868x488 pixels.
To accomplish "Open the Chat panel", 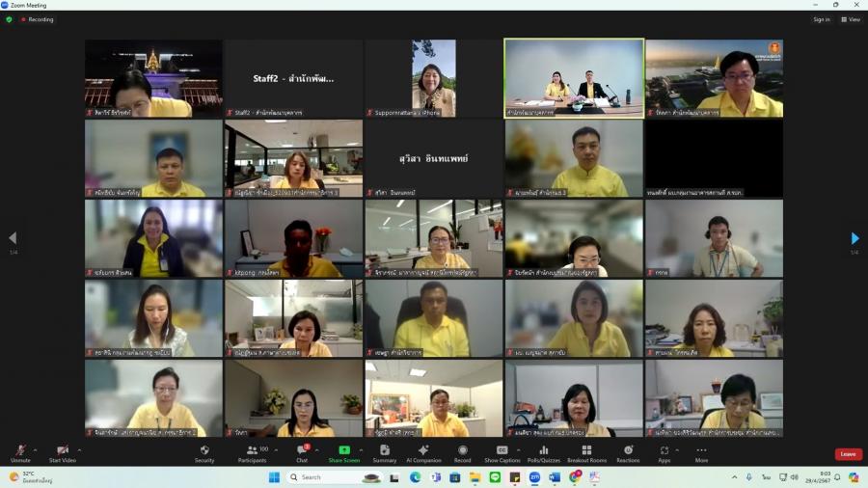I will tap(302, 453).
